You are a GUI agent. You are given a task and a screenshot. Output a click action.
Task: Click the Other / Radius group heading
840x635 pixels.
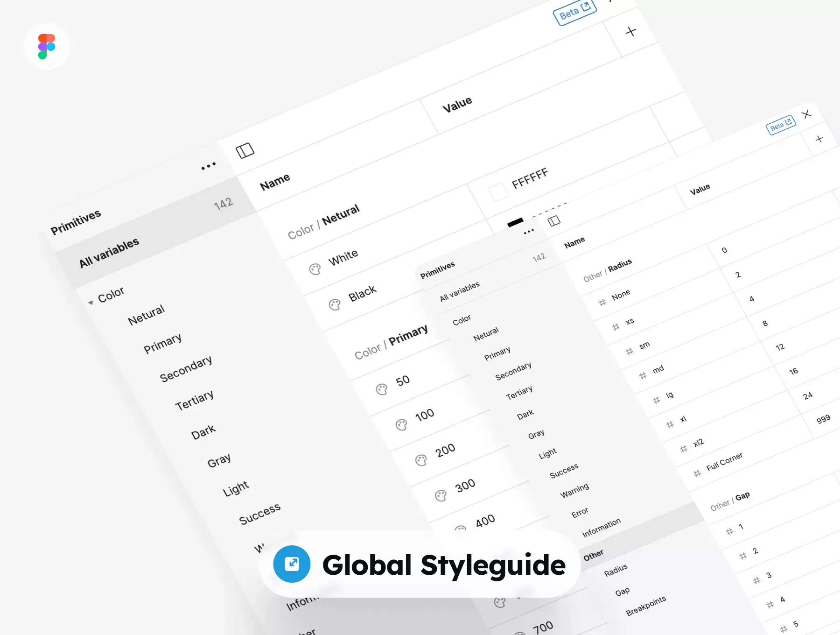[x=608, y=270]
